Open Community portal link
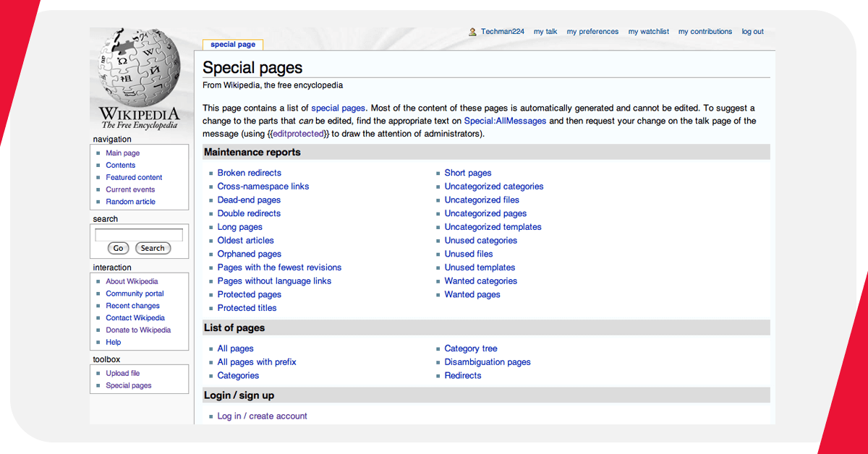868x454 pixels. (x=135, y=294)
